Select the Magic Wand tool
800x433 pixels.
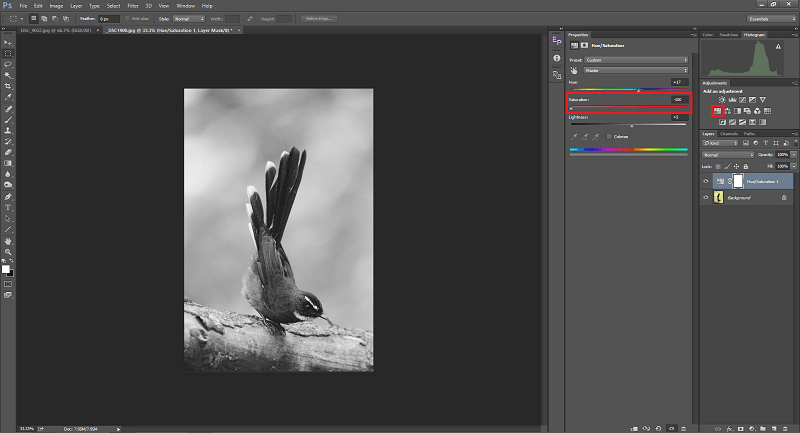pos(8,75)
